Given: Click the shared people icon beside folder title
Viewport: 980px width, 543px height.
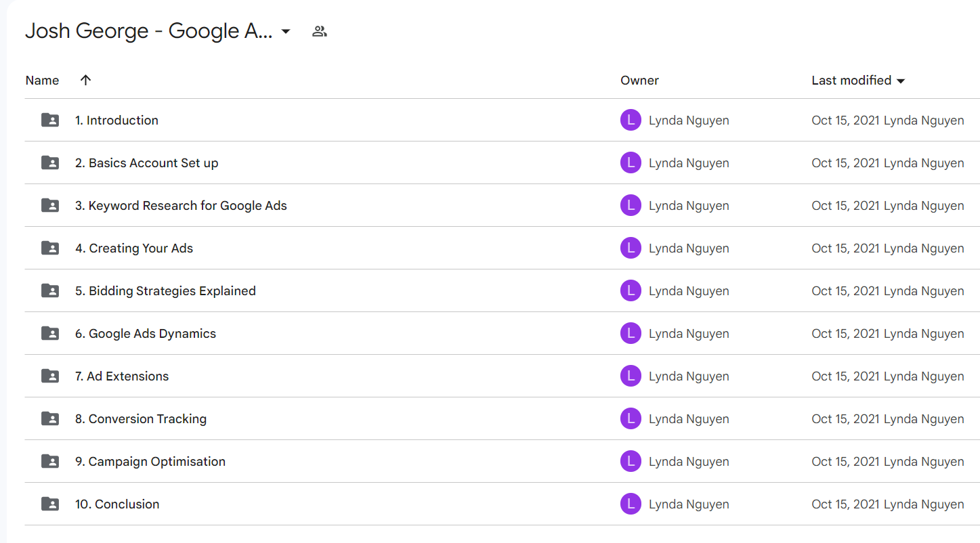Looking at the screenshot, I should click(x=320, y=31).
